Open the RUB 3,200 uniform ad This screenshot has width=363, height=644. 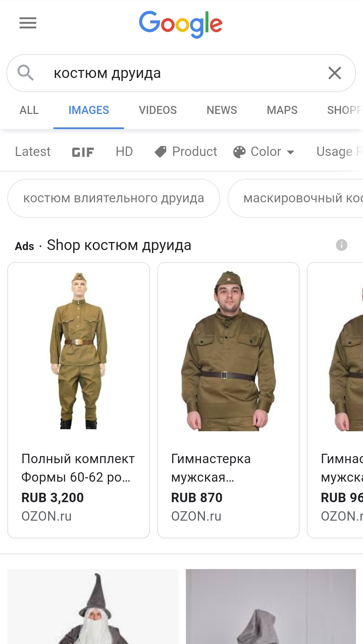point(79,400)
